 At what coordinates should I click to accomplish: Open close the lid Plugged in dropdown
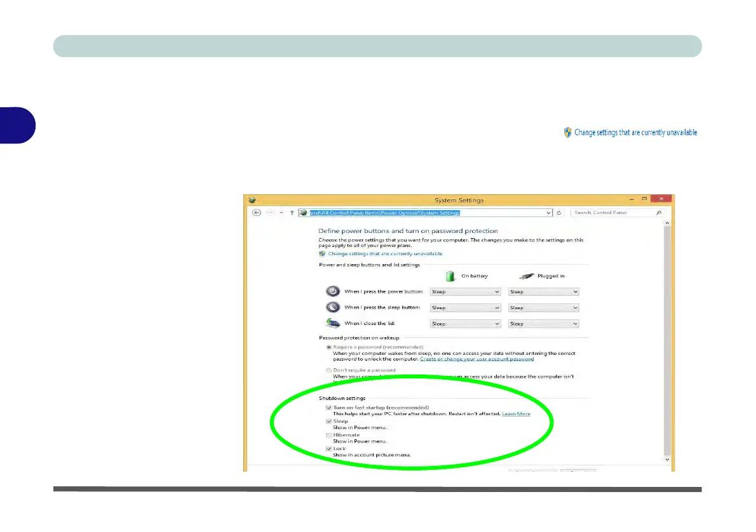[x=543, y=324]
